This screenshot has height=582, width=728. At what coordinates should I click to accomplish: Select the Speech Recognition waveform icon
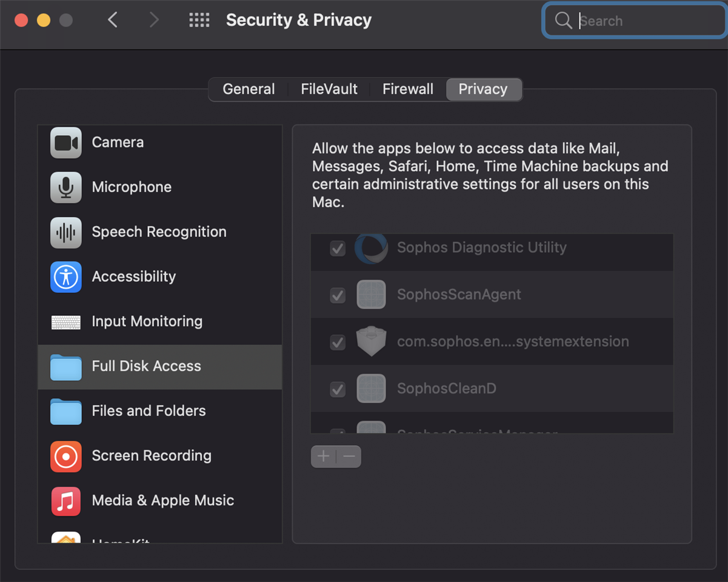(66, 232)
